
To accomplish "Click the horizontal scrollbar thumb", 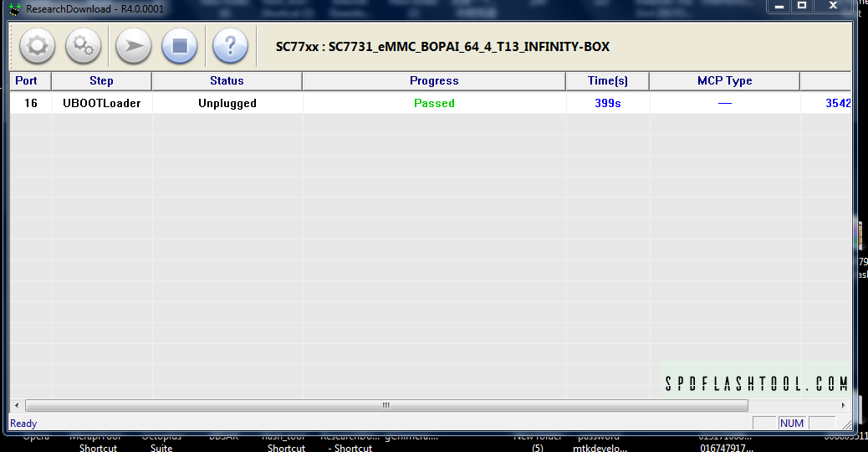I will 386,405.
